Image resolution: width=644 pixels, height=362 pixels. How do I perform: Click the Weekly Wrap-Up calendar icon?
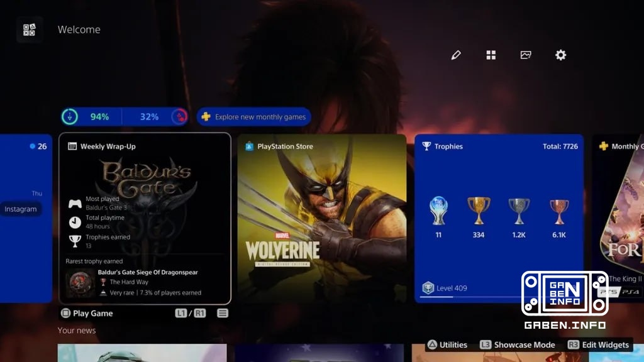72,146
